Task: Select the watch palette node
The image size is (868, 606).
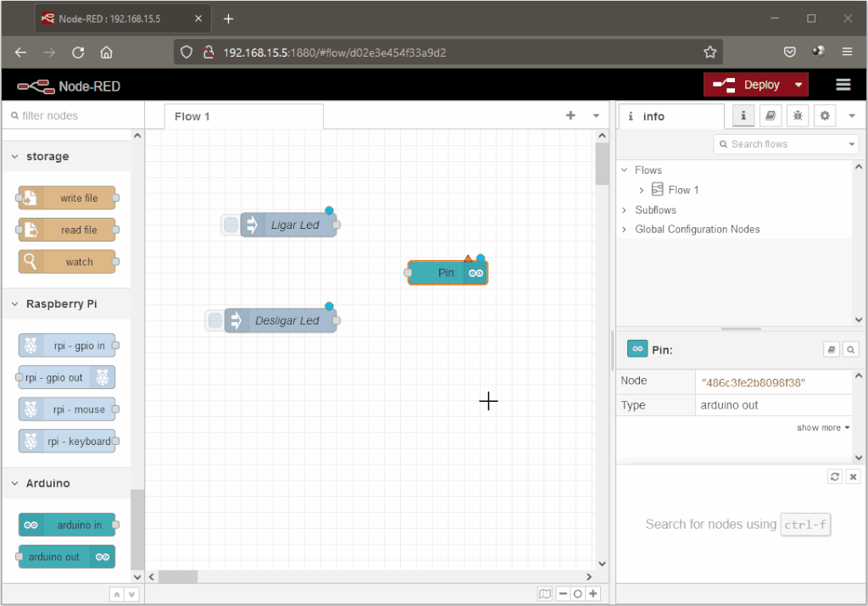Action: [x=67, y=262]
